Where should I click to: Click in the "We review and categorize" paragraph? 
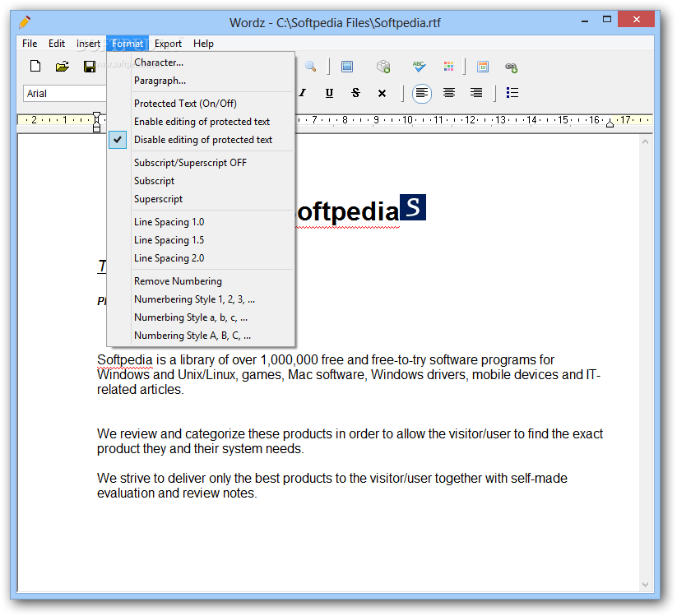(350, 441)
